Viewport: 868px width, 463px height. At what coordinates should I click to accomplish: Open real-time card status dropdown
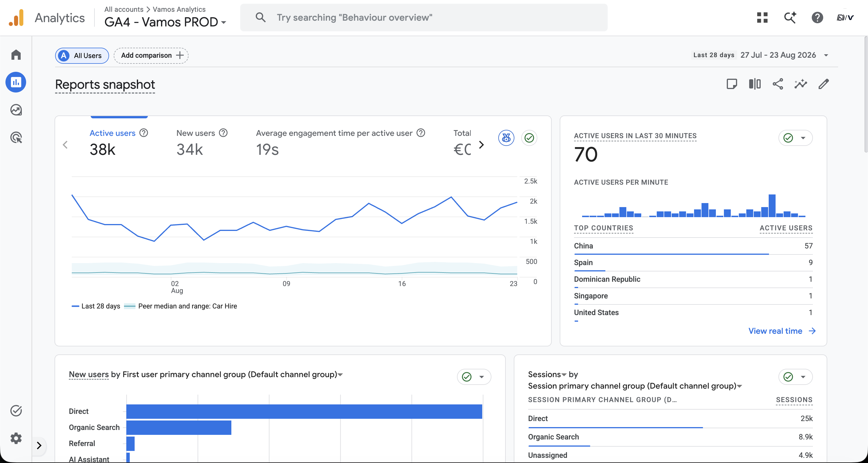[x=795, y=138]
